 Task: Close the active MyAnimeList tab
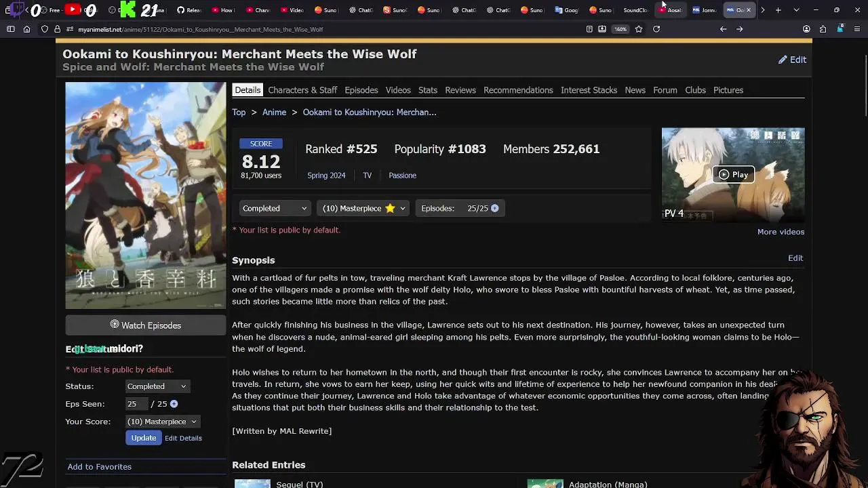coord(749,10)
